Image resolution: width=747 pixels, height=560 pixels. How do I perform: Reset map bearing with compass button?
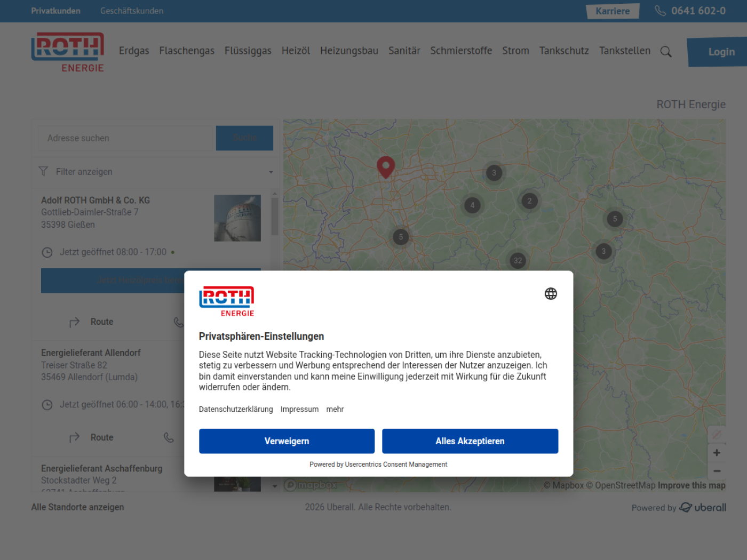click(x=717, y=435)
